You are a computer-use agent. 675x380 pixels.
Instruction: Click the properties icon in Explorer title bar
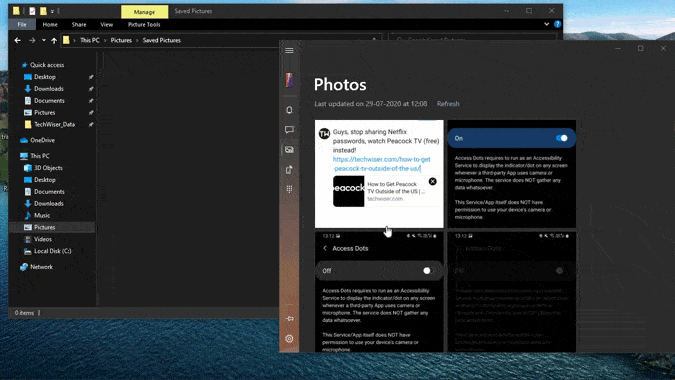[33, 11]
